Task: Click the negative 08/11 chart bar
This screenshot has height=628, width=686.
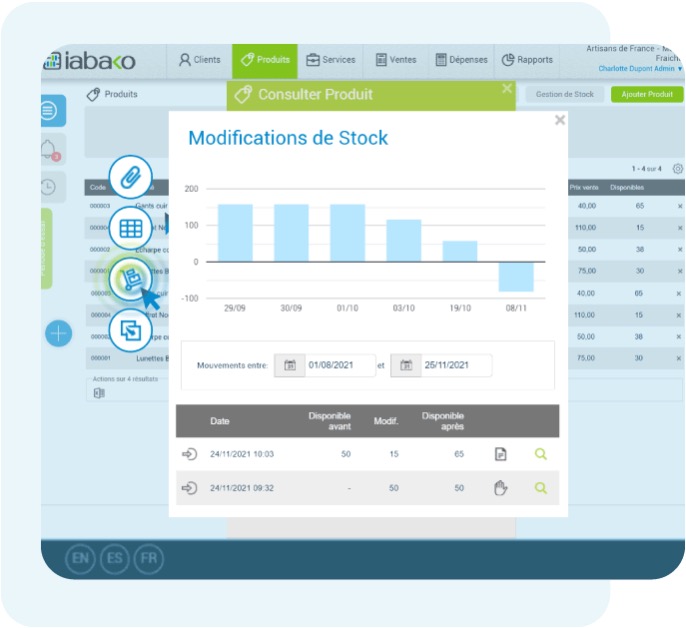Action: [x=516, y=277]
